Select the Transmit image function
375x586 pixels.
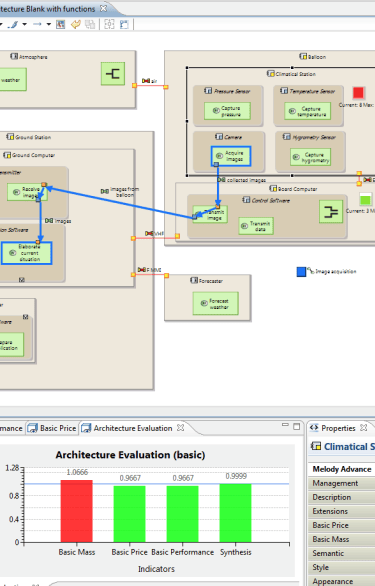click(210, 215)
